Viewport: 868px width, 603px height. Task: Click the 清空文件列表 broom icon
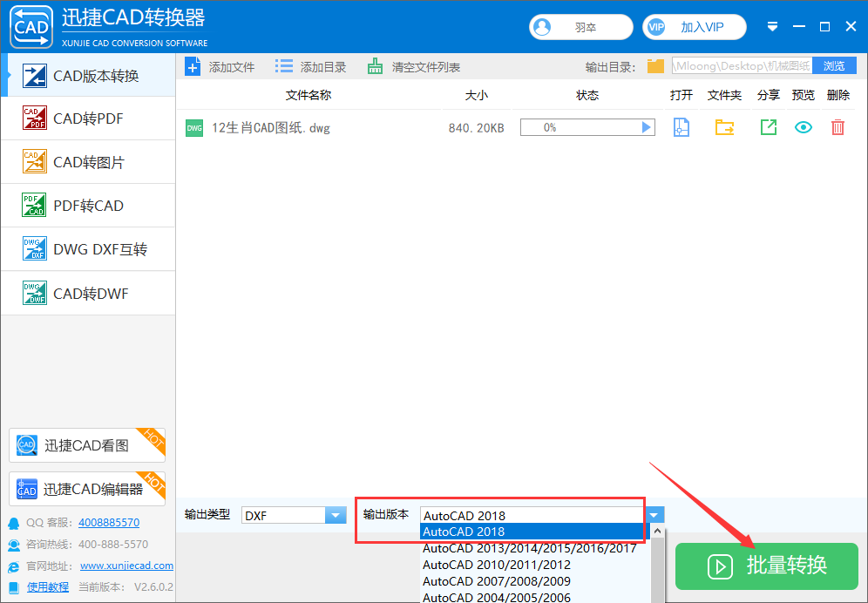375,66
